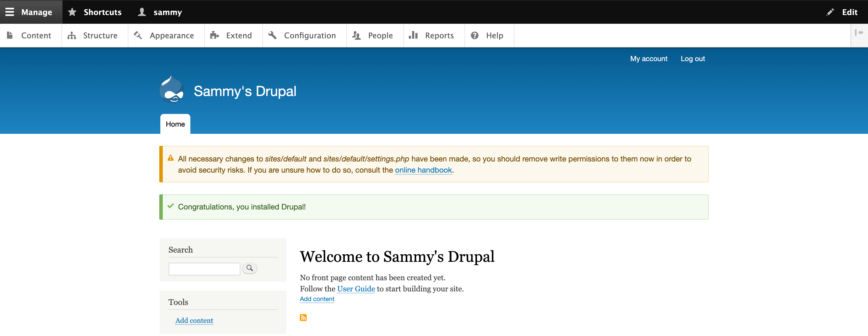The width and height of the screenshot is (868, 336).
Task: Click the Welcome to Sammy's Drupal heading
Action: 397,257
